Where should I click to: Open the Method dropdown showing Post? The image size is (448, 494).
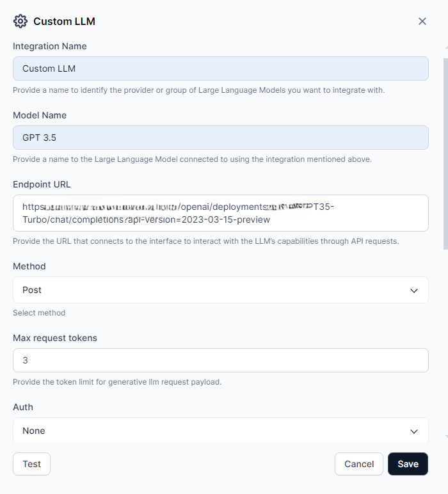point(221,290)
